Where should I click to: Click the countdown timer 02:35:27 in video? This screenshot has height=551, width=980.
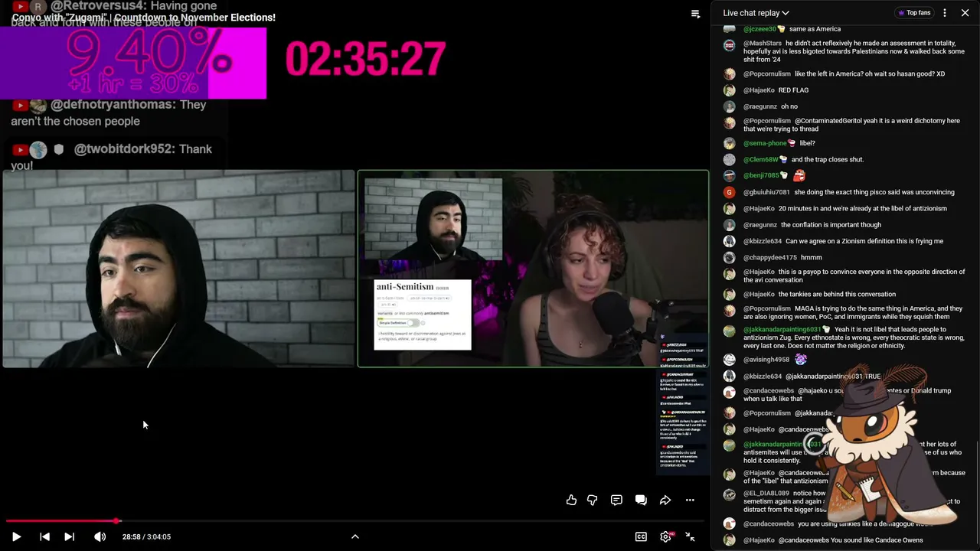(365, 59)
